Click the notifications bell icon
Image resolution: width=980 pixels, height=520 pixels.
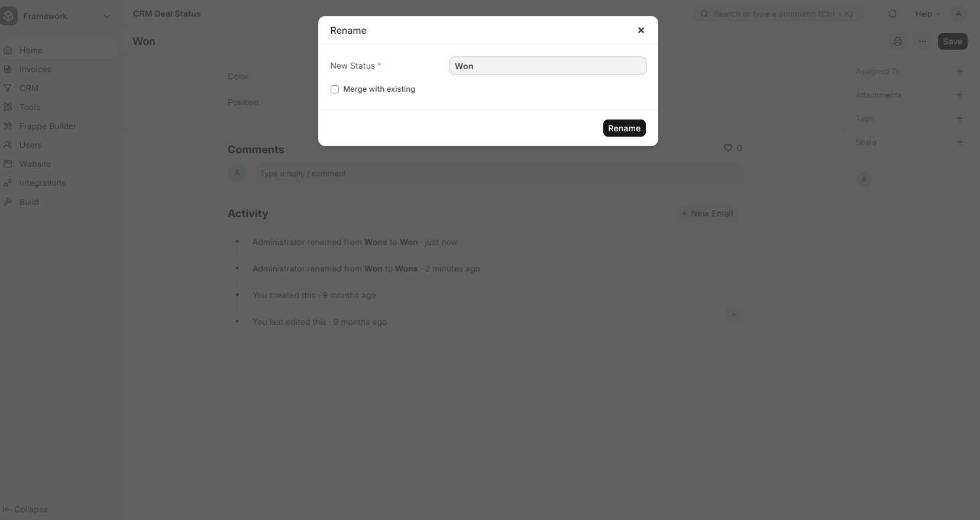pyautogui.click(x=892, y=14)
